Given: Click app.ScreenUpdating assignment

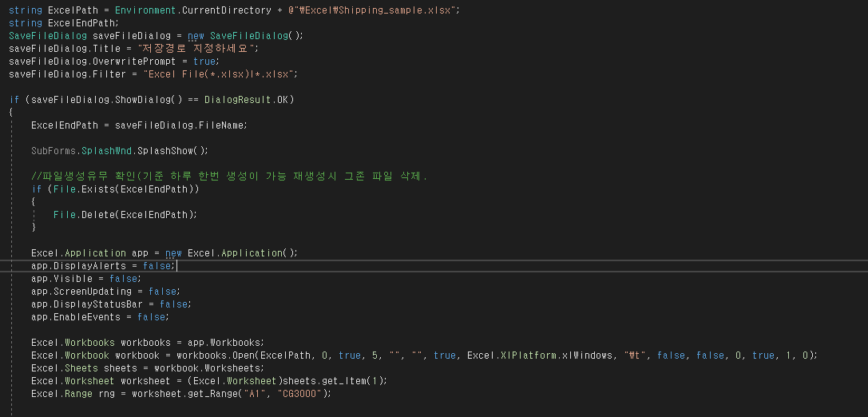Looking at the screenshot, I should point(105,292).
